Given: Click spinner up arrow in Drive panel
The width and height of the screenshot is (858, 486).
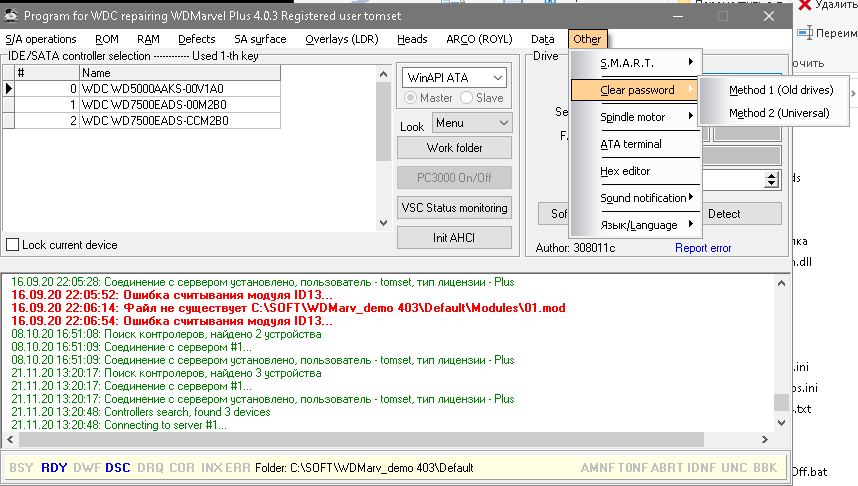Looking at the screenshot, I should (772, 176).
